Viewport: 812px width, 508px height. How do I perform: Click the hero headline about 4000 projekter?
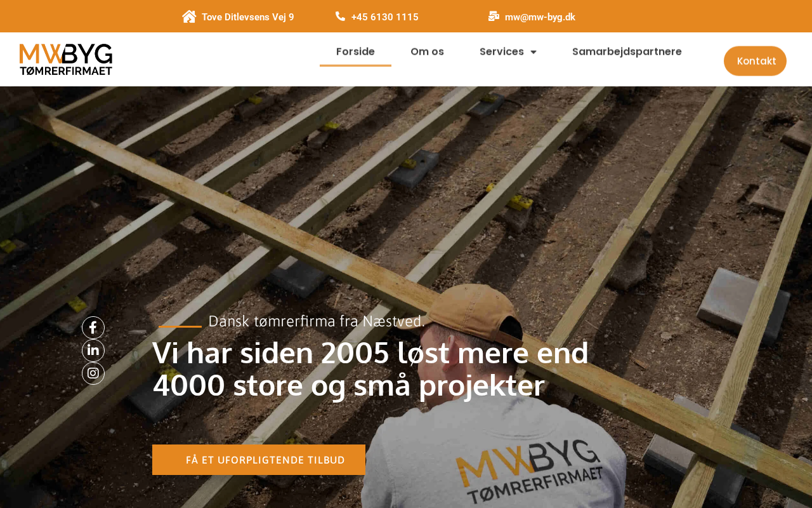pos(370,369)
